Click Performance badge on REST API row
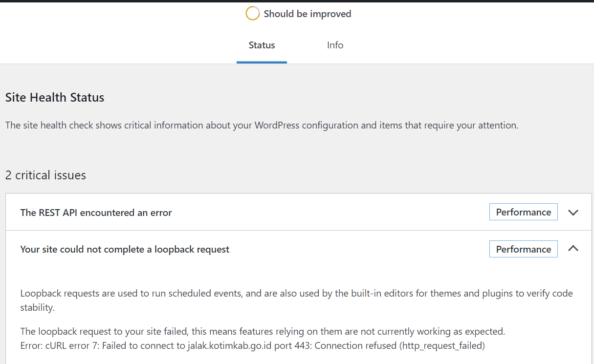 tap(523, 212)
